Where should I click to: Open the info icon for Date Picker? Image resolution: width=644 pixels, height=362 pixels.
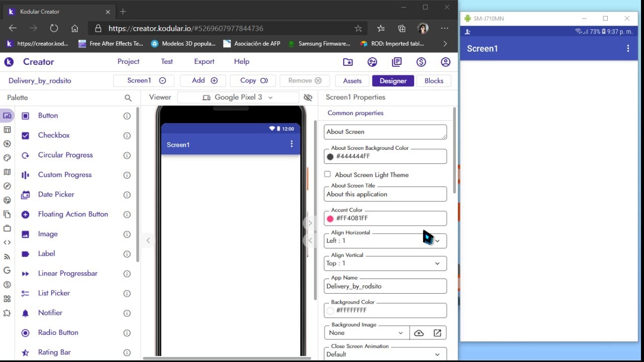tap(127, 195)
